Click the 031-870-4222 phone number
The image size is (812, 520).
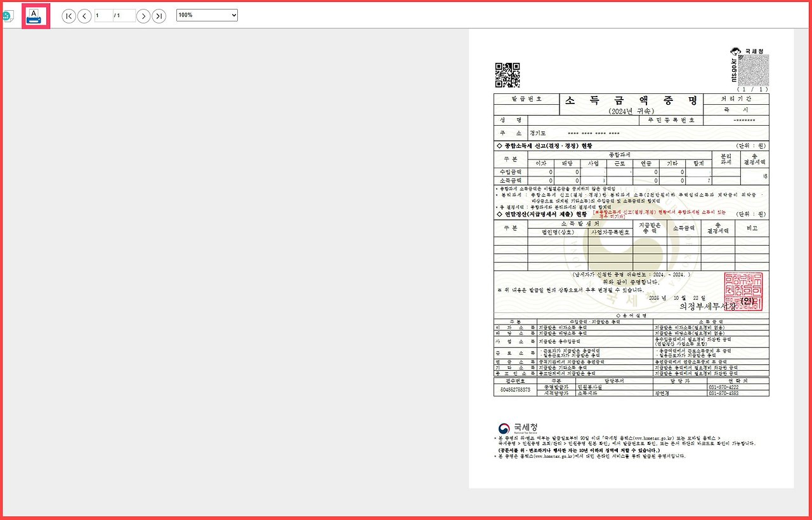pos(723,387)
